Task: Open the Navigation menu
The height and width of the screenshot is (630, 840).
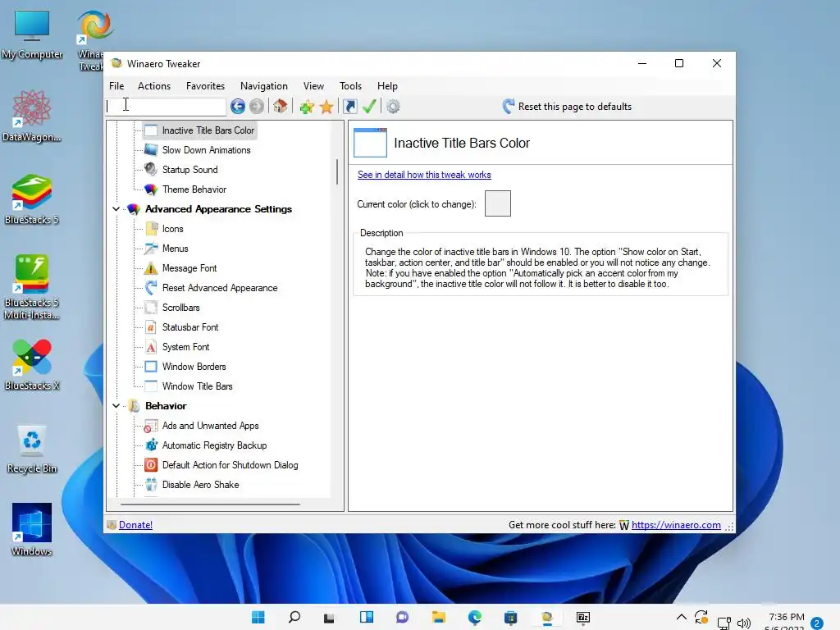Action: point(263,85)
